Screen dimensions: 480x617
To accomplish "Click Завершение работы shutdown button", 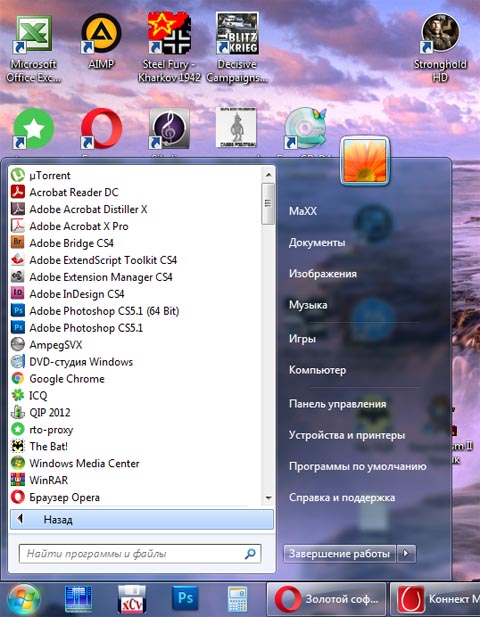I will click(x=340, y=554).
